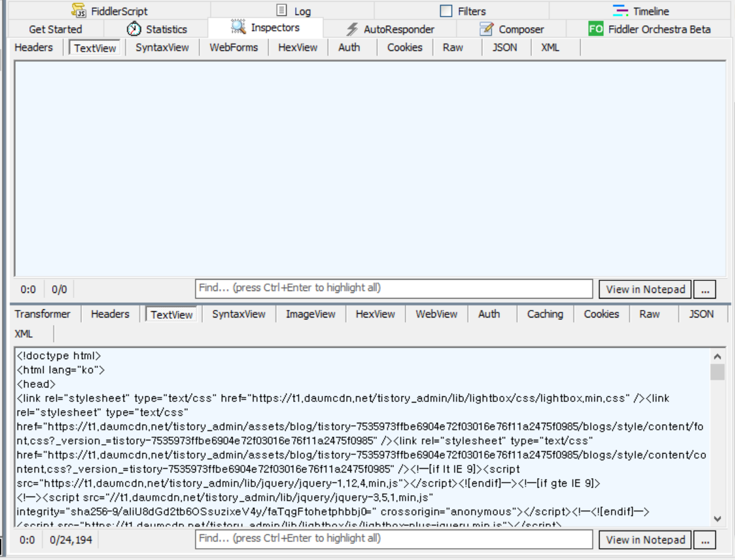Open response Auth tab
This screenshot has height=560, width=735.
coord(489,314)
